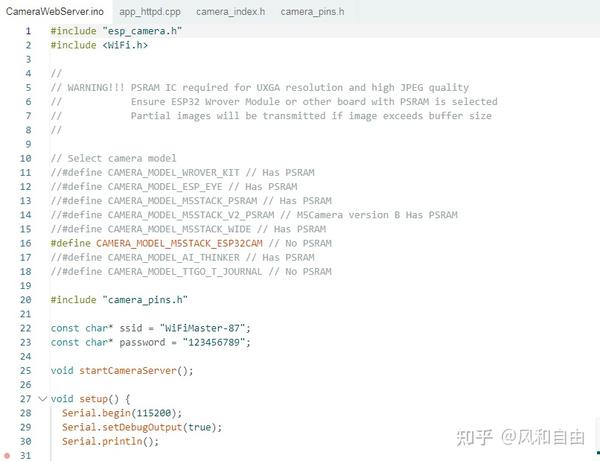Click the #include <WiFi.h> line
Screen dimensions: 600x461
pos(99,45)
